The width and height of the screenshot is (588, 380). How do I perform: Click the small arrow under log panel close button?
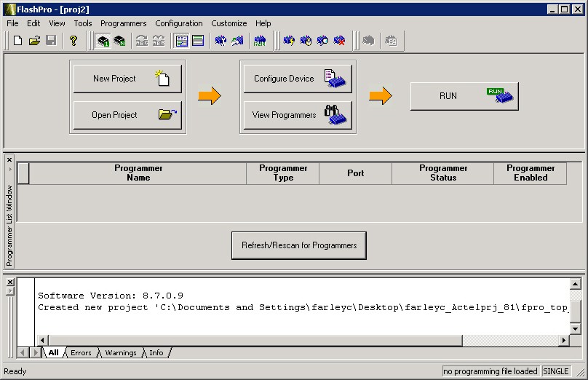(x=10, y=291)
